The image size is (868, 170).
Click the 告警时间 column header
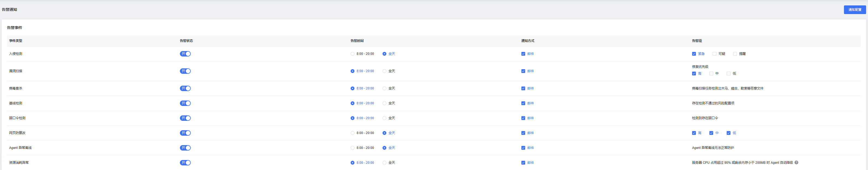click(x=357, y=41)
